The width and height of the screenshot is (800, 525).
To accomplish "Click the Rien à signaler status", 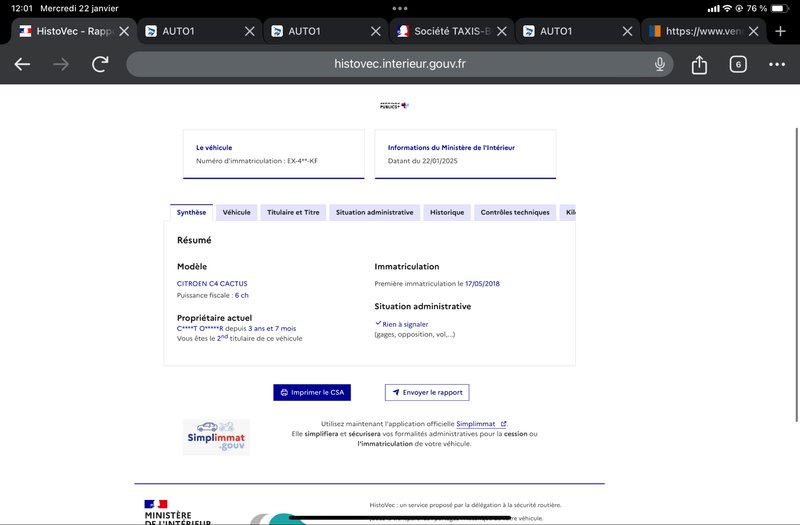I will [402, 324].
